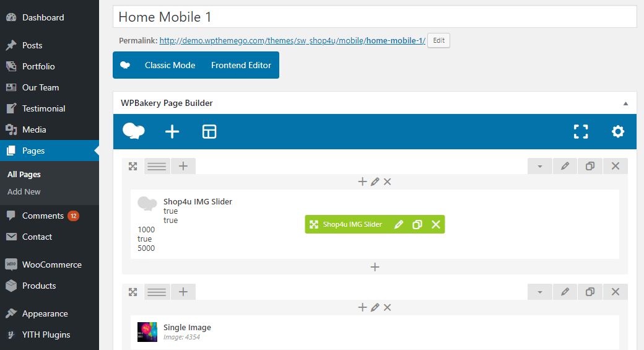Remove the Shop4u IMG Slider element
The image size is (644, 350).
pyautogui.click(x=436, y=224)
